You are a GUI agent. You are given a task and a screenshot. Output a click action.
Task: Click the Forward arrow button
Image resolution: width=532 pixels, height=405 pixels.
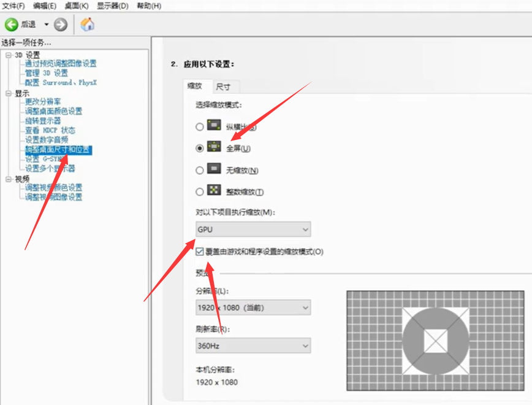pos(61,25)
